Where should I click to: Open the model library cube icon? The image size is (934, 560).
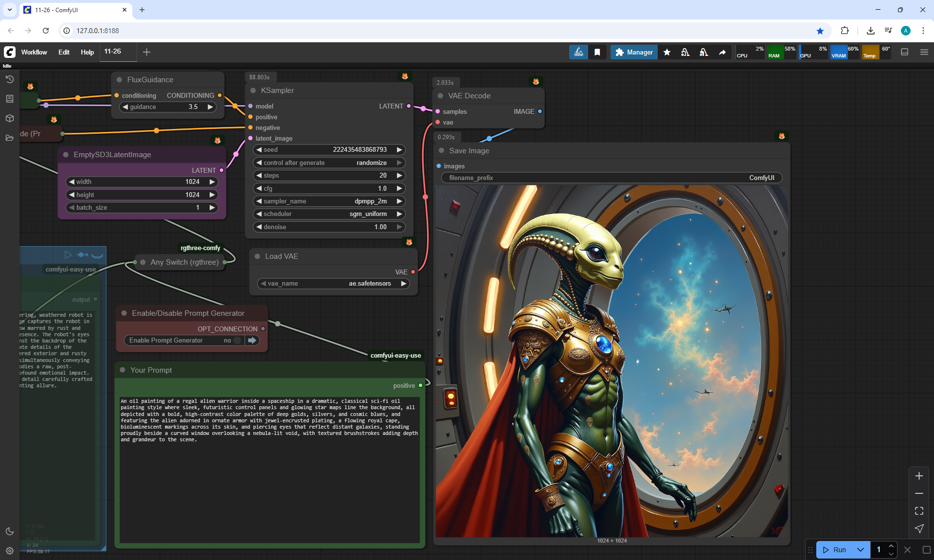pos(9,118)
